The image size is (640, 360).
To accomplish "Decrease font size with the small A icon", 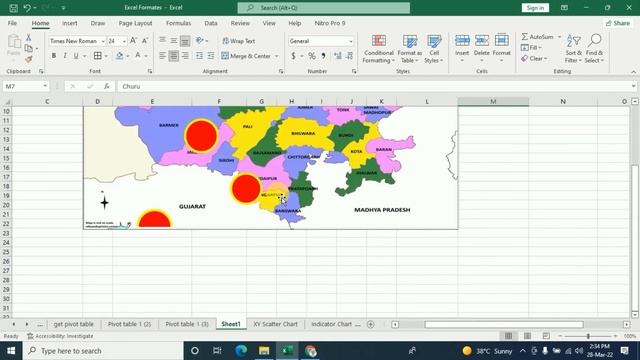I will pos(145,41).
